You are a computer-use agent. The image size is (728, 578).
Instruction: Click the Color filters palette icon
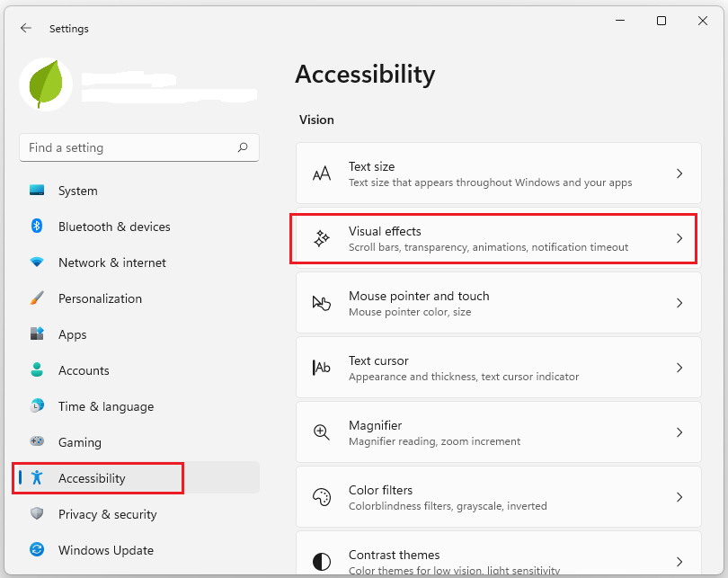[x=321, y=497]
